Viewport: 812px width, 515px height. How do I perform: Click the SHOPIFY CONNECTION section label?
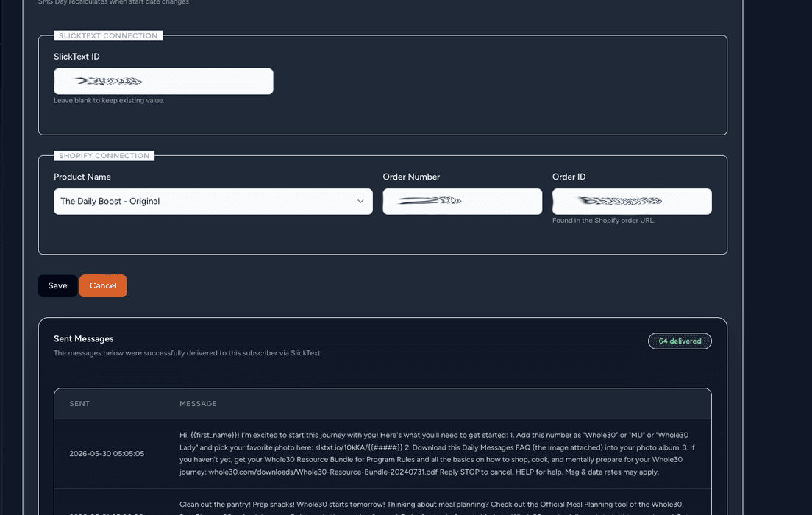(104, 156)
